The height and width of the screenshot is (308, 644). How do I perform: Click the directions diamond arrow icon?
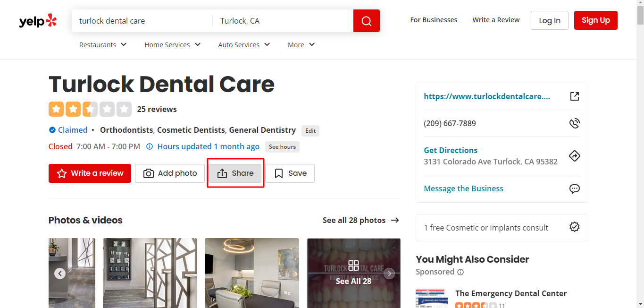[574, 156]
